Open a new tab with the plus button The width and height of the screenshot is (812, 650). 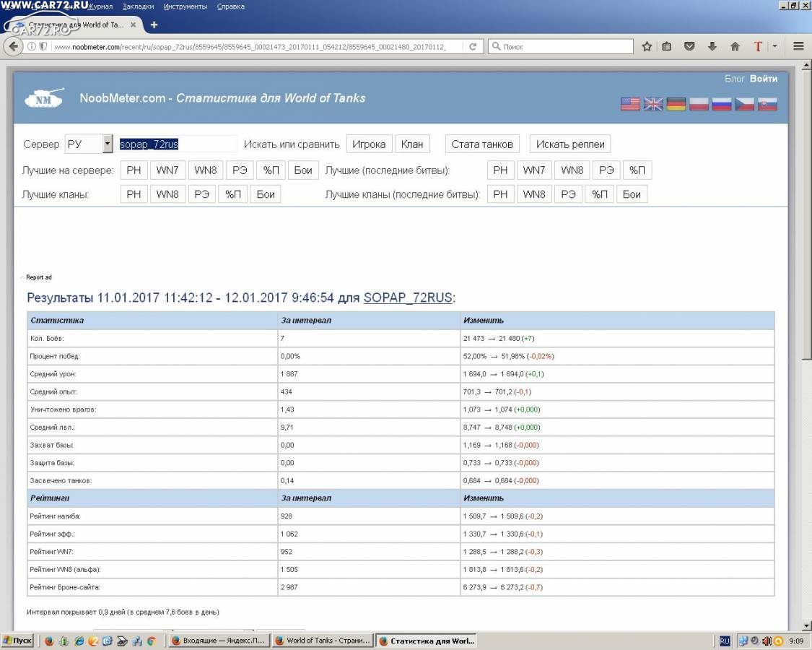tap(154, 25)
